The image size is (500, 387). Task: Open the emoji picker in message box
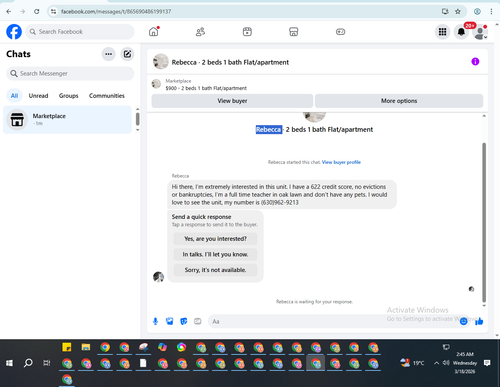coord(463,321)
